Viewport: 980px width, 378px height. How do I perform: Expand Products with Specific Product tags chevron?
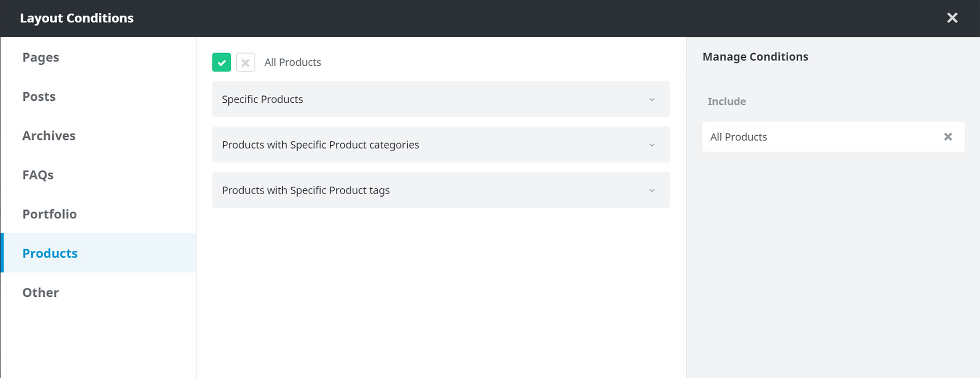coord(652,191)
